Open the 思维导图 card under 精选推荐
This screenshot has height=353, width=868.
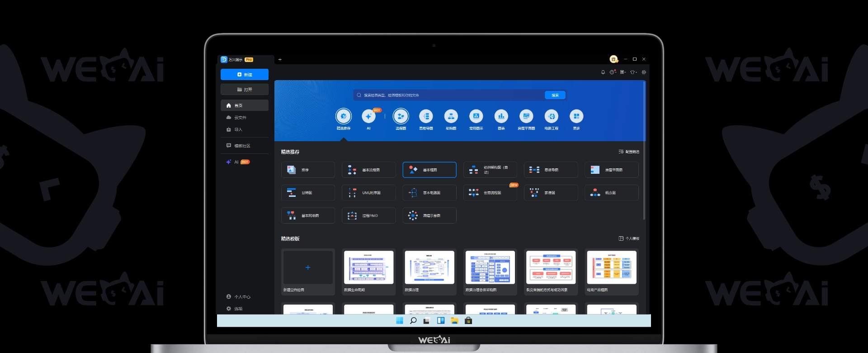[x=551, y=170]
